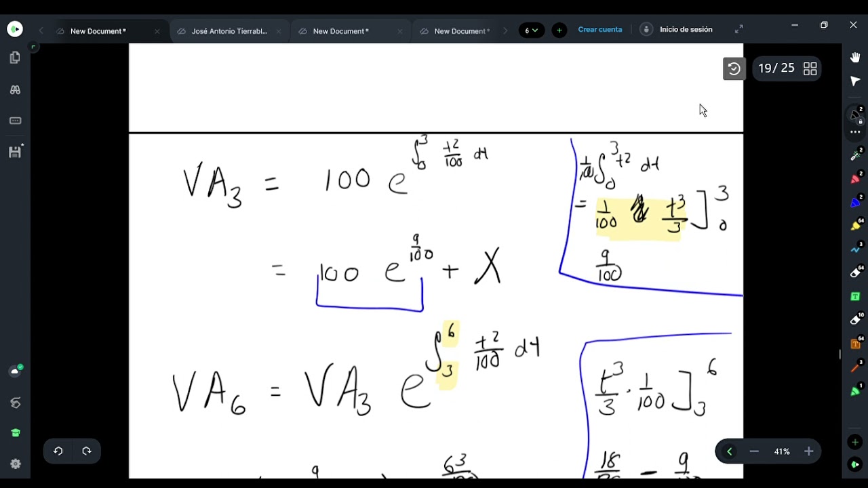Add a new document tab
The height and width of the screenshot is (488, 868).
pyautogui.click(x=559, y=30)
